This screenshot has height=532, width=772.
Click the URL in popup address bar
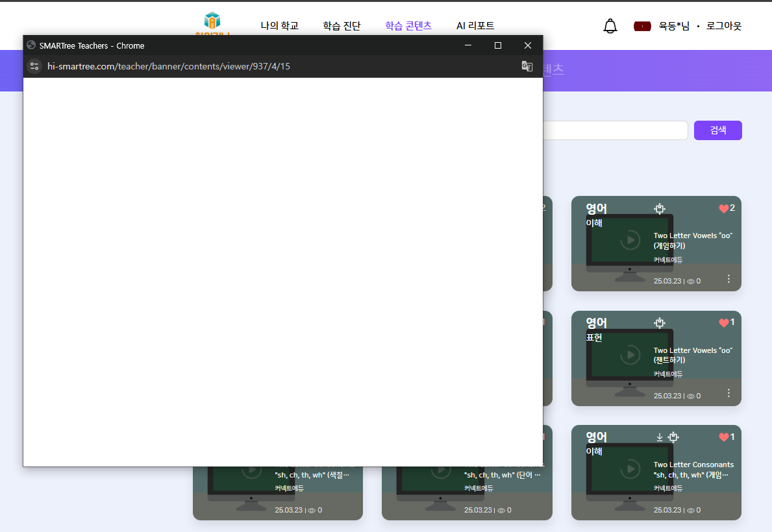click(169, 66)
